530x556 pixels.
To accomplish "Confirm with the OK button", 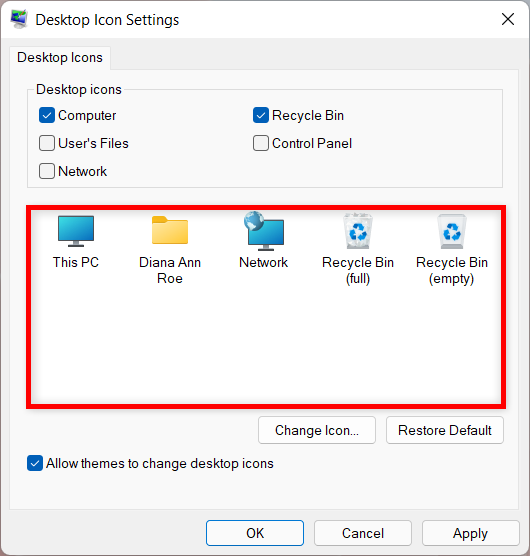I will point(255,533).
